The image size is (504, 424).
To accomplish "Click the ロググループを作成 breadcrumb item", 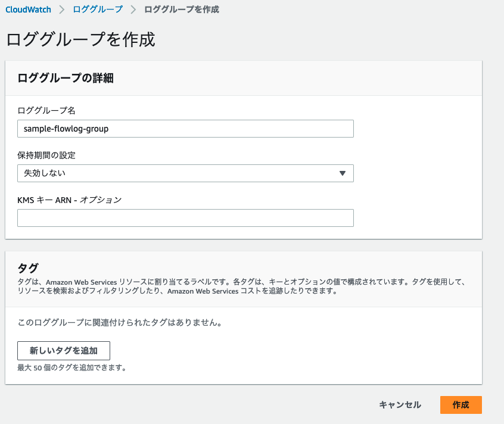I will tap(182, 10).
